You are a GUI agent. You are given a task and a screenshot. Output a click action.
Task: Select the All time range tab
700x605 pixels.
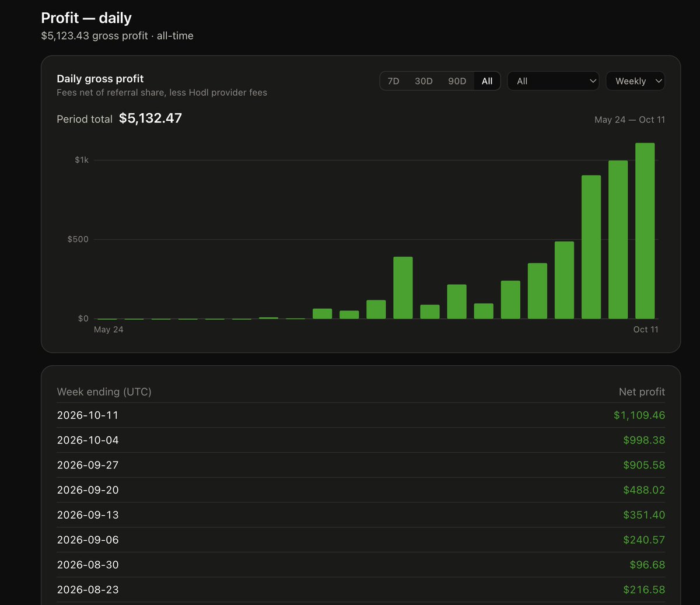pyautogui.click(x=487, y=81)
